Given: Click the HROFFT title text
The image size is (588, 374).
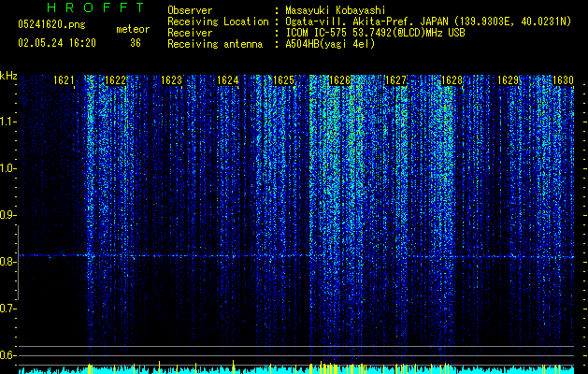Looking at the screenshot, I should pos(96,7).
